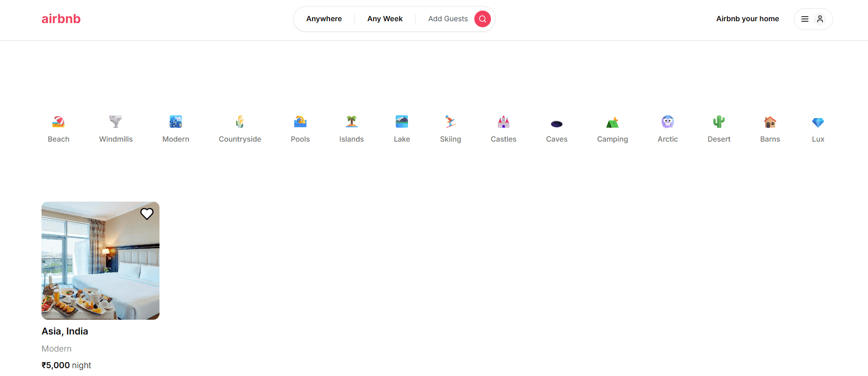Viewport: 868px width, 376px height.
Task: Choose the Skiing category icon
Action: (x=450, y=122)
